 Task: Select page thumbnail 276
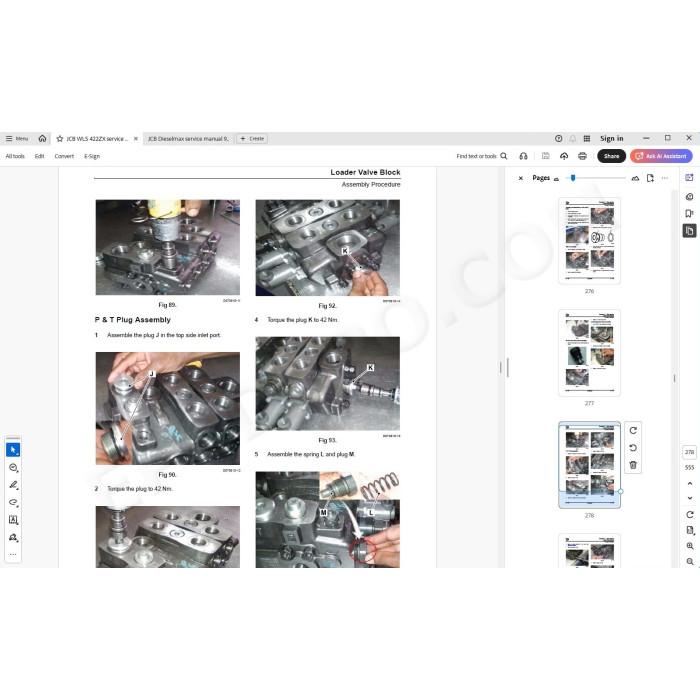[x=589, y=241]
